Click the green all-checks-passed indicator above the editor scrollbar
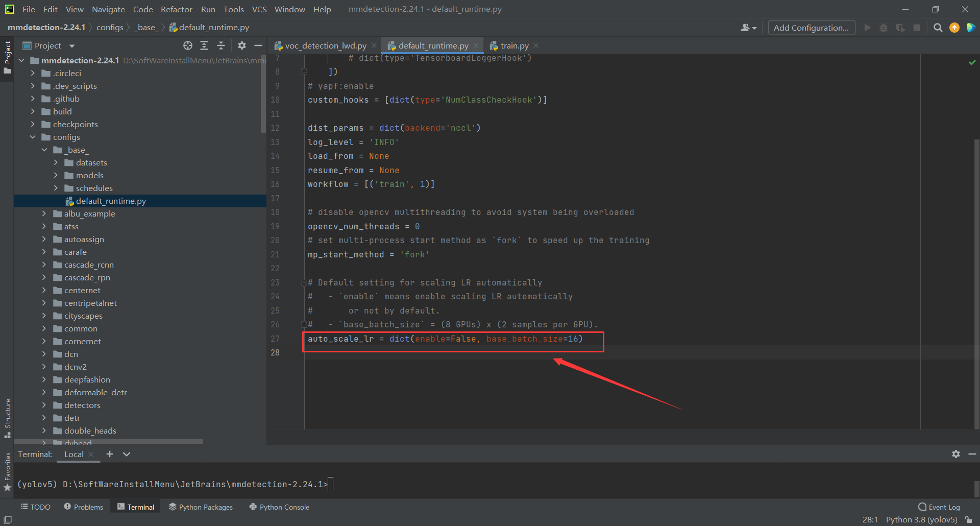This screenshot has width=980, height=526. (973, 62)
